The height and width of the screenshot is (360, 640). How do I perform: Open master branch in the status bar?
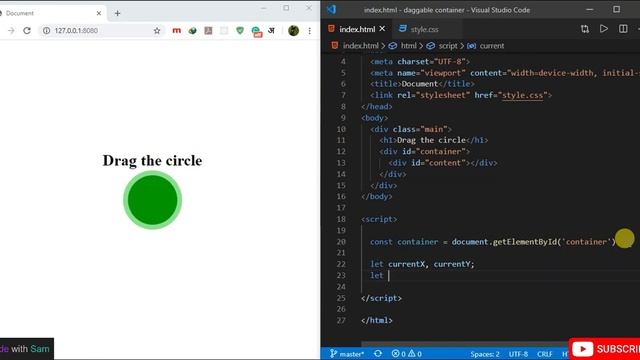pos(347,353)
